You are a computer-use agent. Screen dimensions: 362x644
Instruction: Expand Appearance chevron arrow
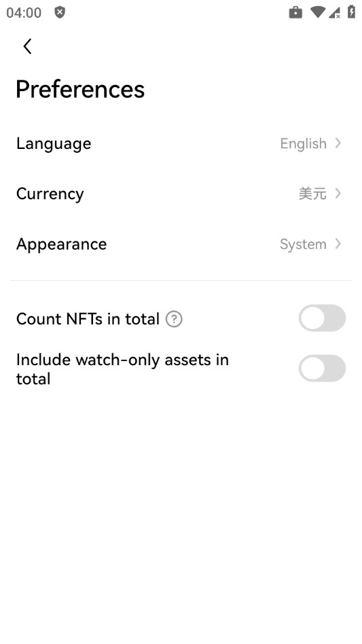click(338, 243)
